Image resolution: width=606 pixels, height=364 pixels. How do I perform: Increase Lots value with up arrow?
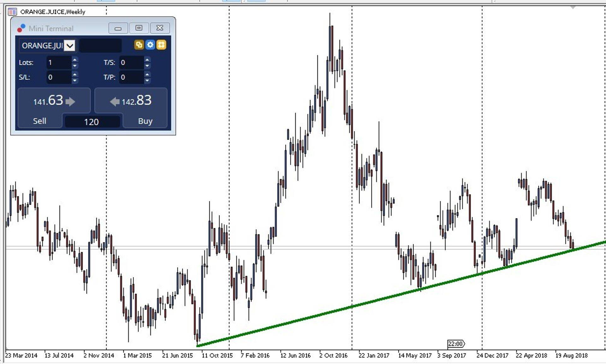[74, 59]
